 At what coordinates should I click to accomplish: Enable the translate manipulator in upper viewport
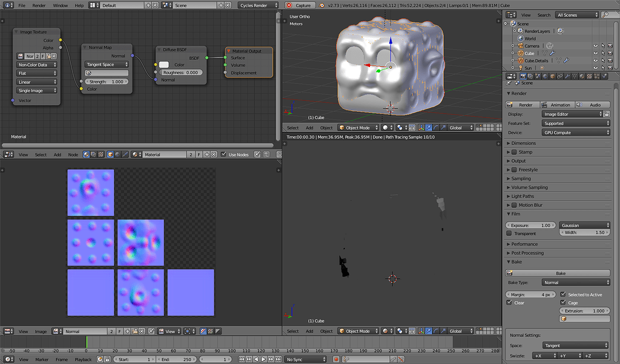point(428,128)
